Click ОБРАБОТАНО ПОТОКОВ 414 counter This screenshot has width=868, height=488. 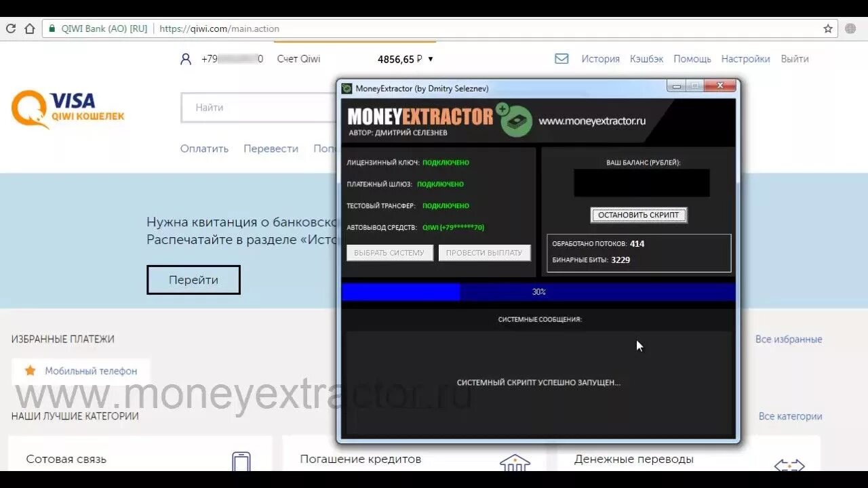click(x=598, y=243)
